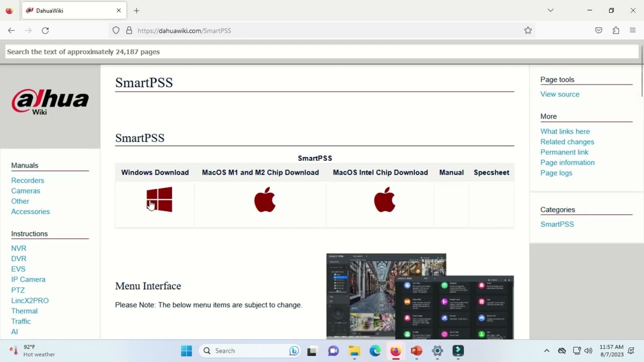The height and width of the screenshot is (362, 644).
Task: Click the wiki search text field
Action: (x=322, y=52)
